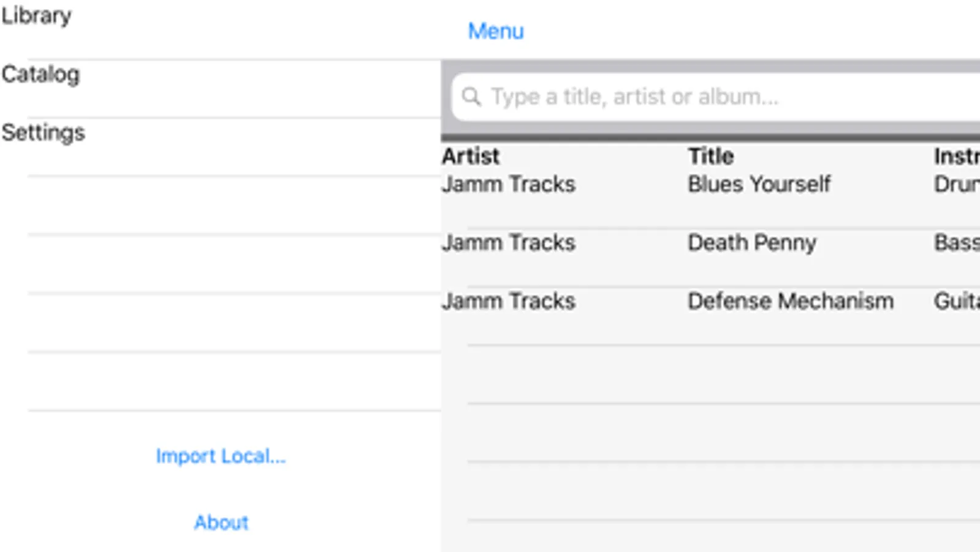Select the Death Penny track title
980x552 pixels.
point(752,243)
